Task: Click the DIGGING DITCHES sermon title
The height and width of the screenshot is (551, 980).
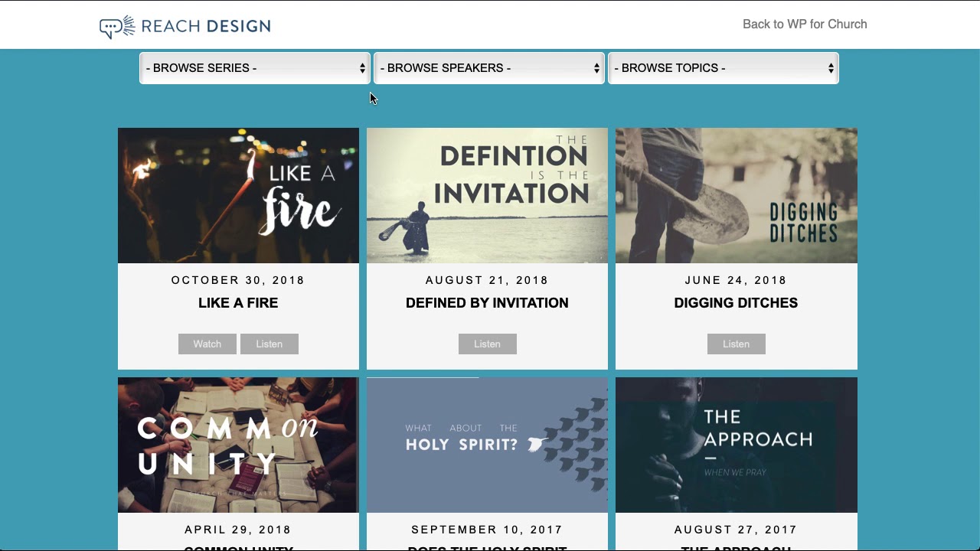Action: click(736, 303)
